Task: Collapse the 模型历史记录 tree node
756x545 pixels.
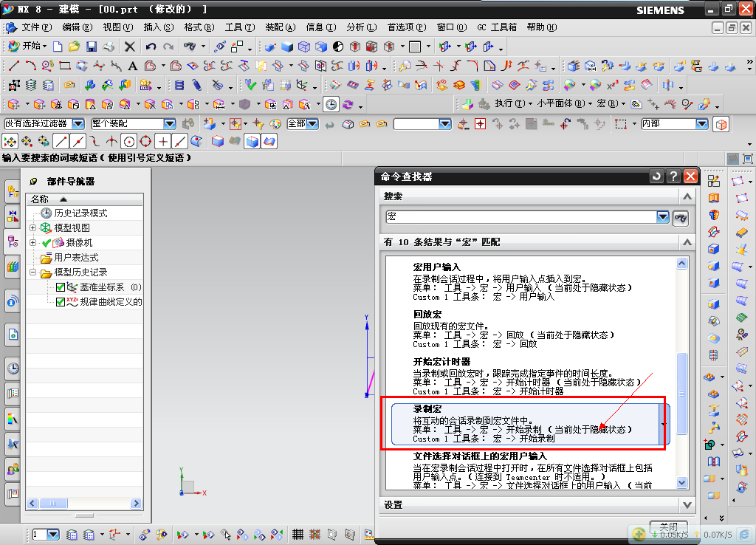Action: [32, 272]
